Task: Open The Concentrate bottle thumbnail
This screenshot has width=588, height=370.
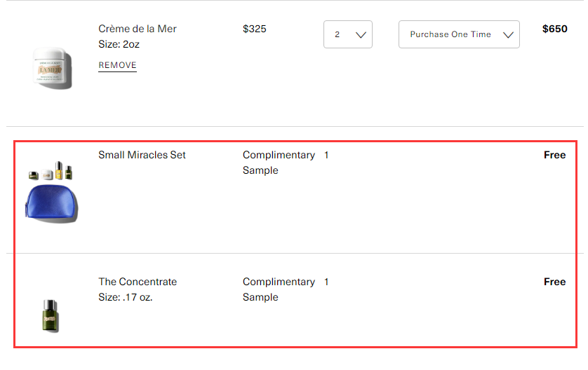Action: (51, 316)
